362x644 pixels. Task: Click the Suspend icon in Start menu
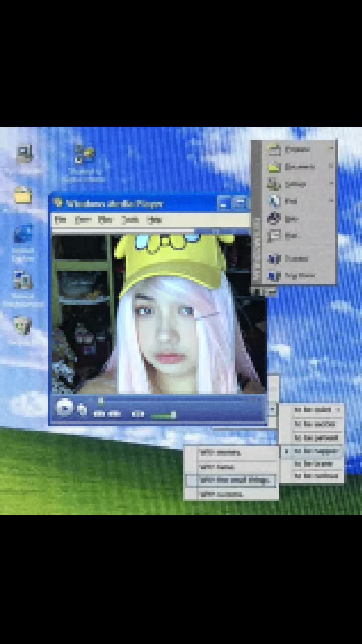[274, 258]
